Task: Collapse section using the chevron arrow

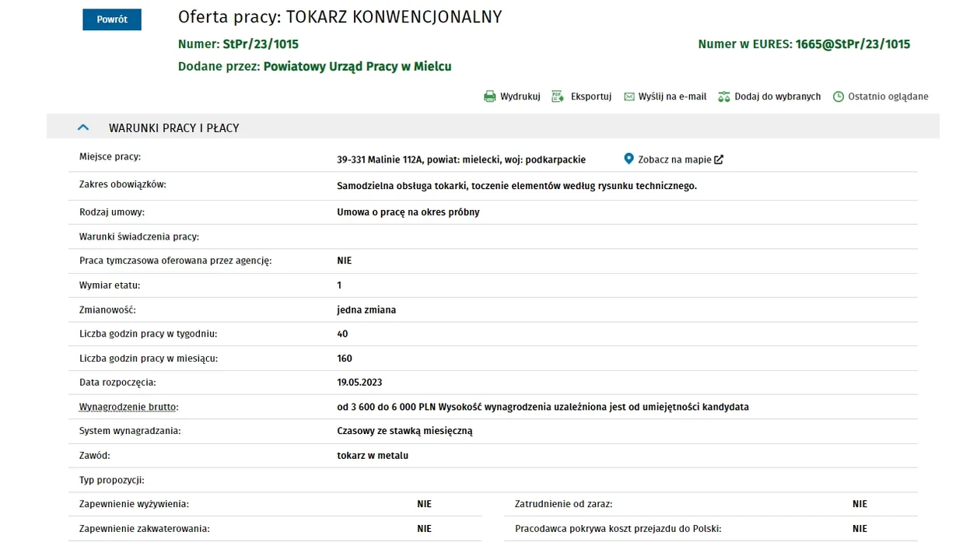Action: click(83, 128)
